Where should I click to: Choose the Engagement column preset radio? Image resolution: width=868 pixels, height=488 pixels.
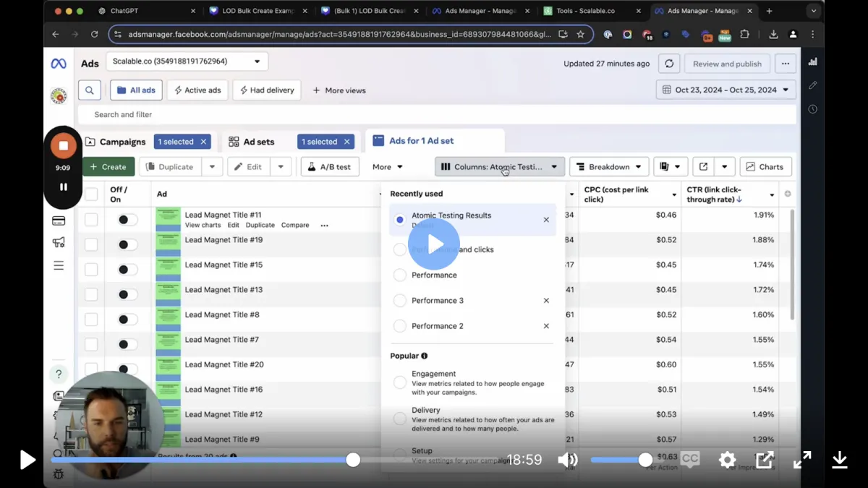[x=400, y=382]
